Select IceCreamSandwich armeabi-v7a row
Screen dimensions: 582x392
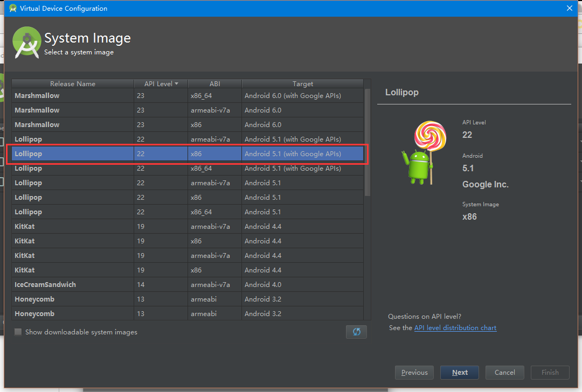188,284
